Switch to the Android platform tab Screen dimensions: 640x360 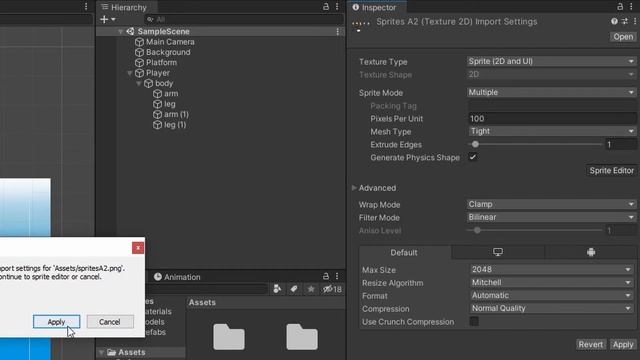591,252
